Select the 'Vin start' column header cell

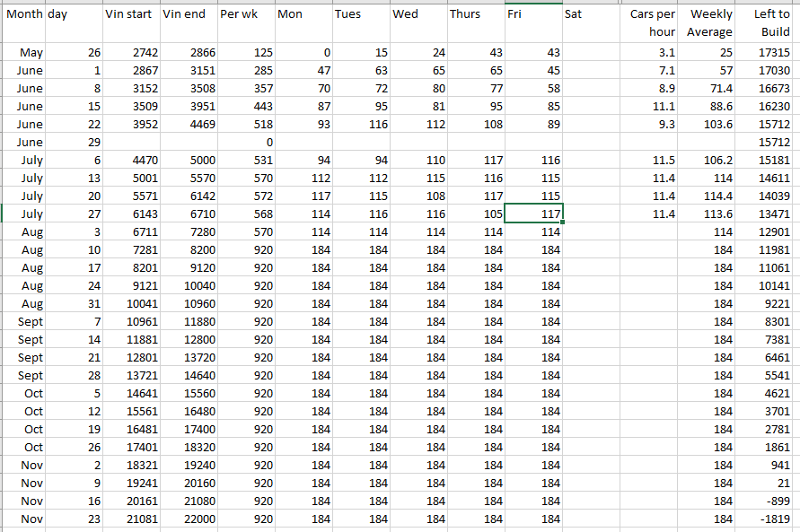131,14
